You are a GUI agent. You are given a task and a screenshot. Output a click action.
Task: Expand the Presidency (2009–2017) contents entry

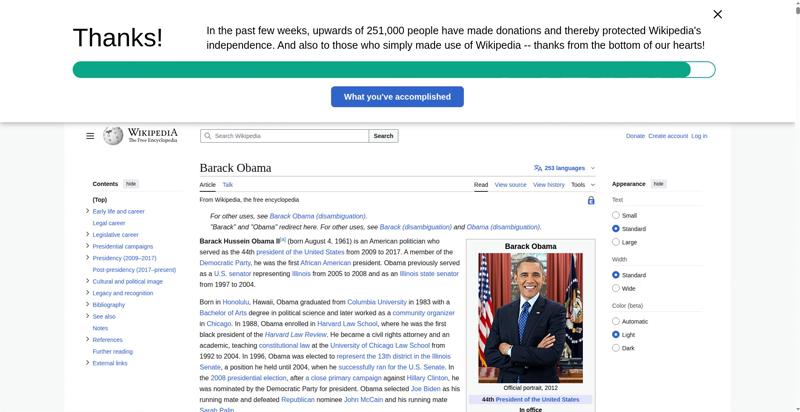(x=88, y=258)
